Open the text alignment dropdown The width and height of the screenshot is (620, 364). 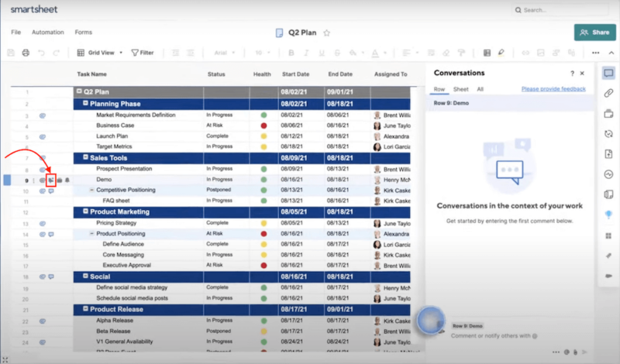tap(410, 53)
